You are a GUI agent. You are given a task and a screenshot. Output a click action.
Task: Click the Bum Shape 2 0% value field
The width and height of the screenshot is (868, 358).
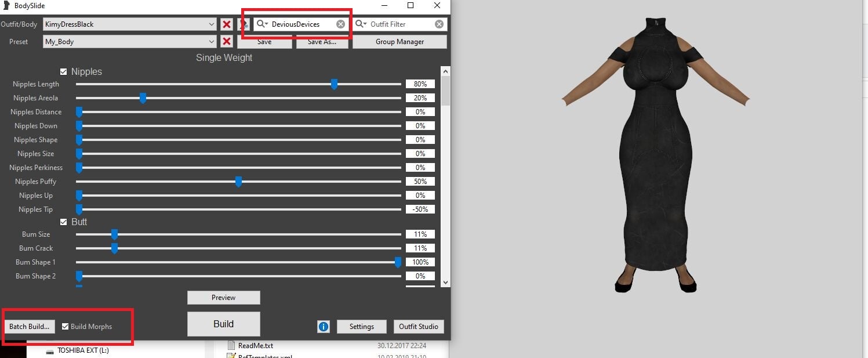click(420, 276)
